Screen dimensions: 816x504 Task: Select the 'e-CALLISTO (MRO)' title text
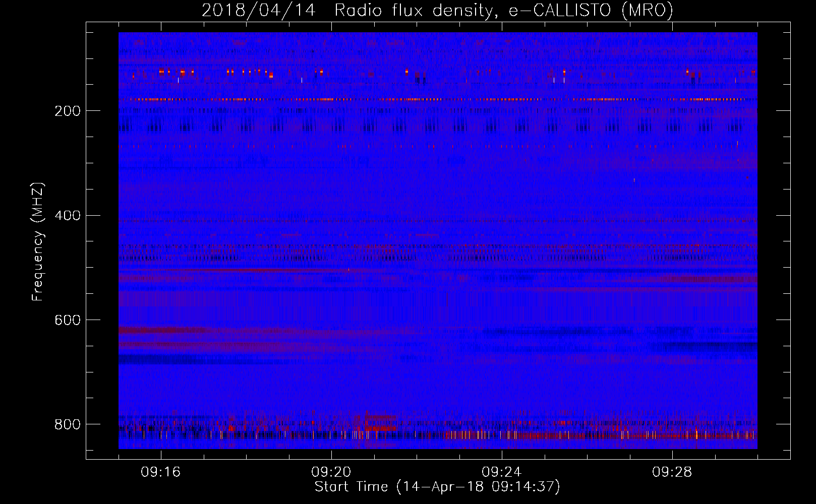pos(591,10)
